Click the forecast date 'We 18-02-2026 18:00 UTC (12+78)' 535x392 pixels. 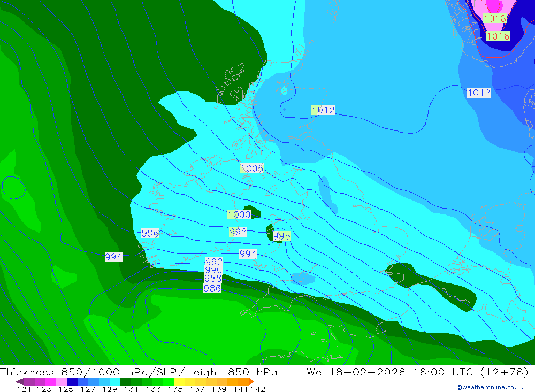pos(418,372)
